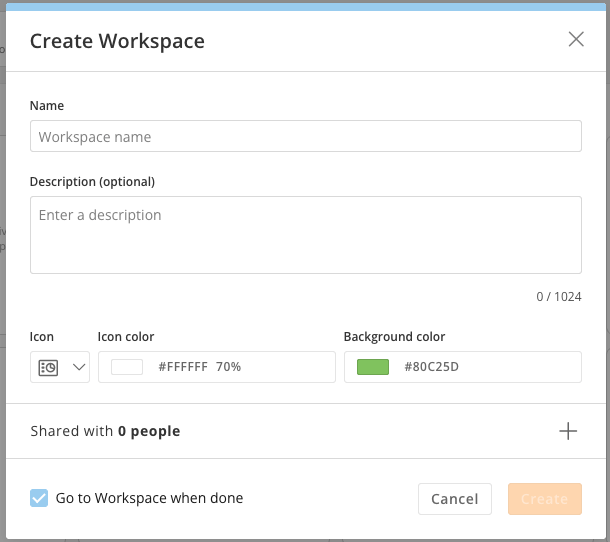
Task: Click the Create button
Action: 545,499
